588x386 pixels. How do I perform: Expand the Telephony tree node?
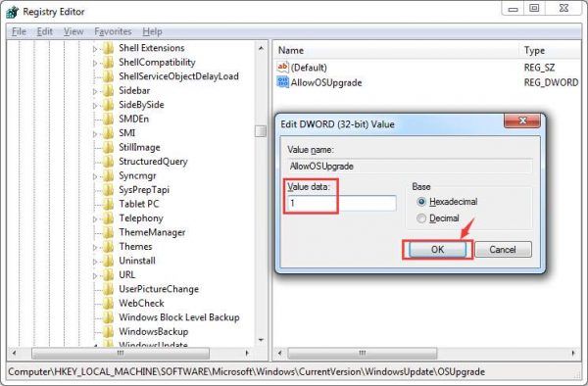(x=95, y=219)
